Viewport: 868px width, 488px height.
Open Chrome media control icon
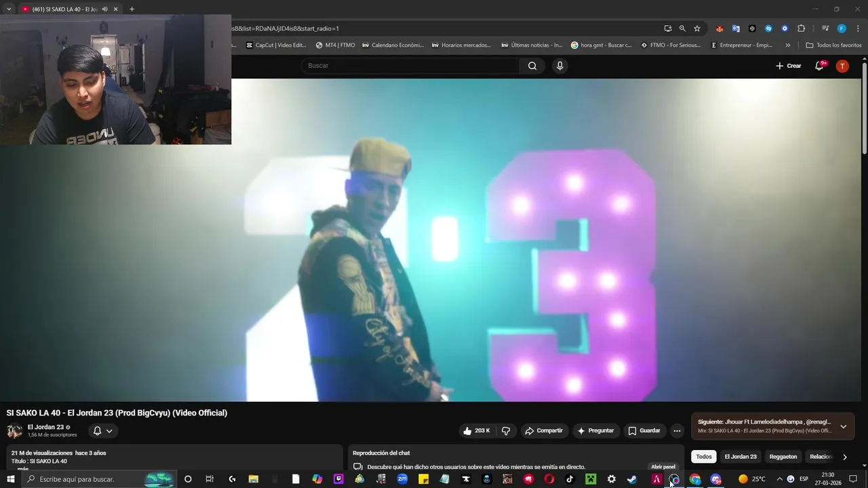click(x=825, y=28)
